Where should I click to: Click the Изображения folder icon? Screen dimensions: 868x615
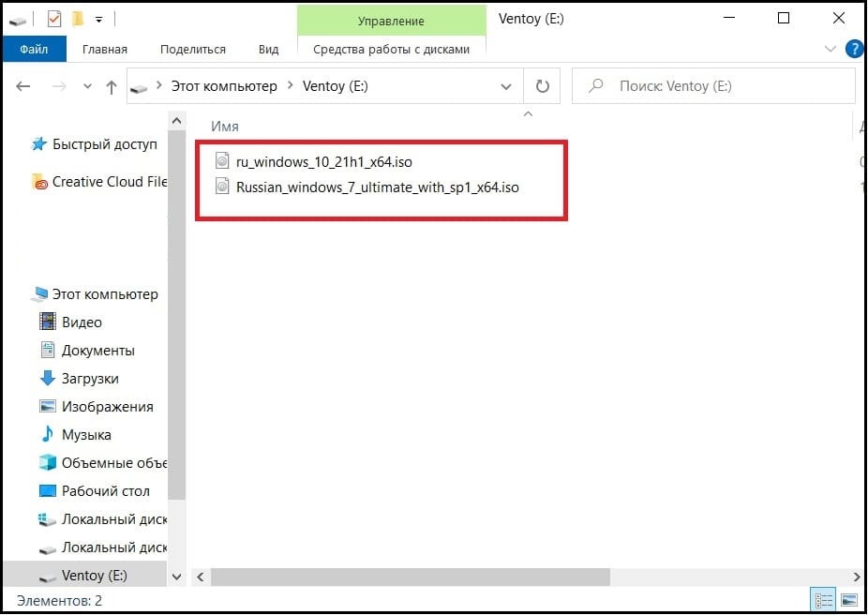pyautogui.click(x=48, y=406)
